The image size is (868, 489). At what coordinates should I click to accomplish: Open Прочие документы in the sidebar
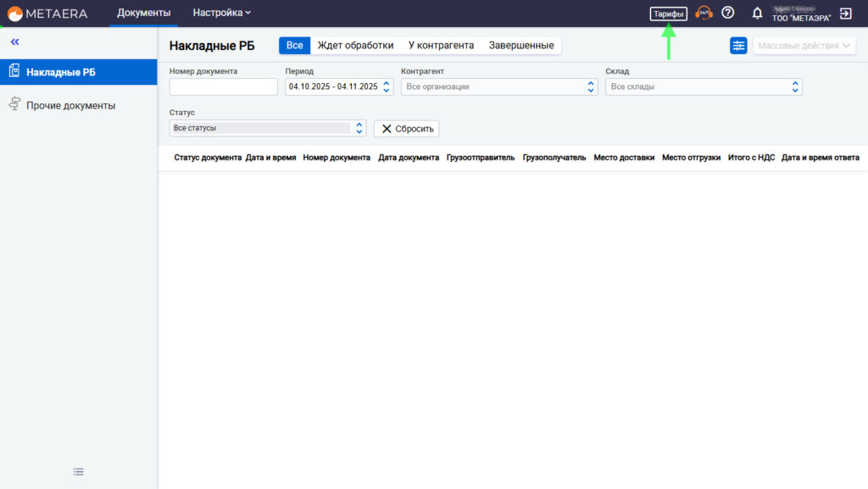[70, 106]
